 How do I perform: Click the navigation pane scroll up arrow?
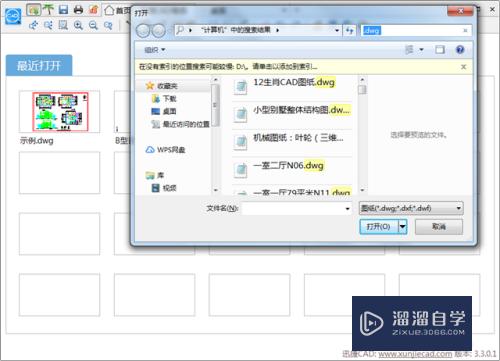pos(216,80)
